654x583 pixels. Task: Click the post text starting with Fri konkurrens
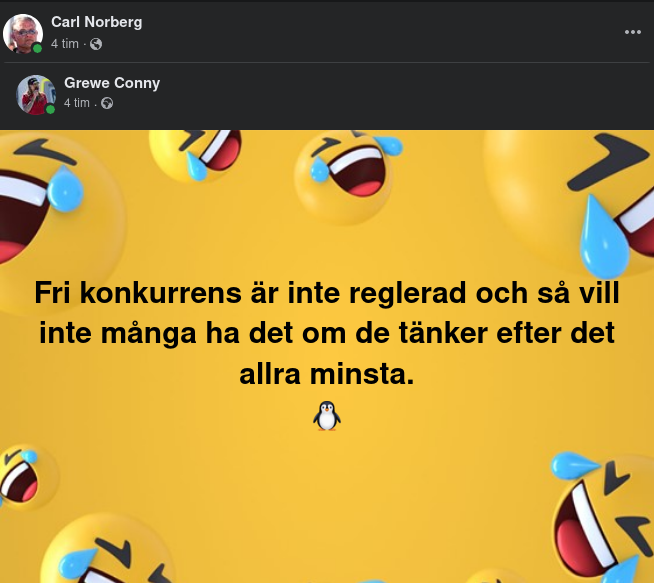click(327, 333)
